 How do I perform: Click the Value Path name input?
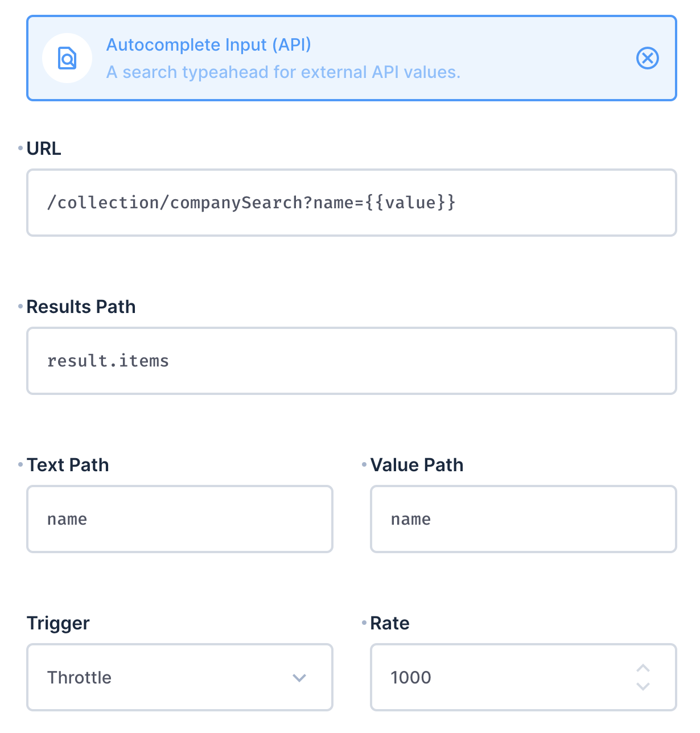(522, 519)
